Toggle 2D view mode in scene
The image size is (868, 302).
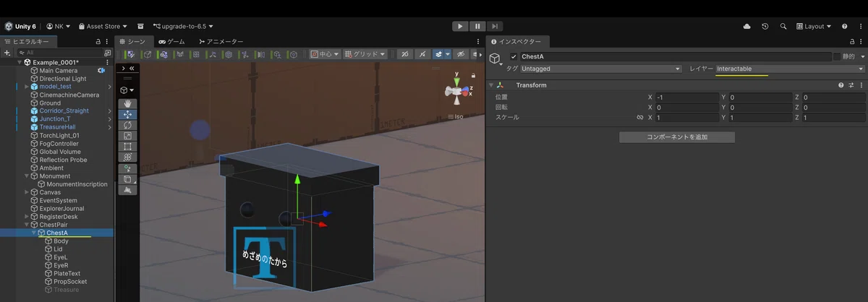(405, 54)
